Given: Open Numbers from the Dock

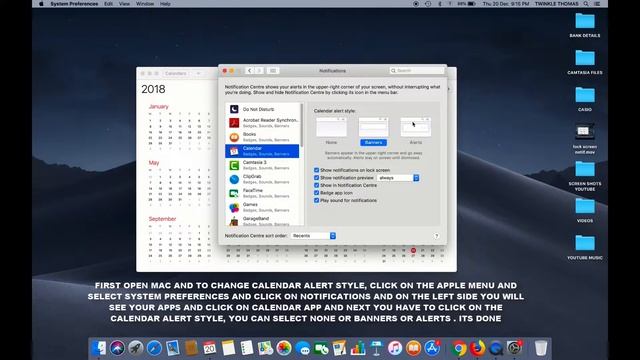Looking at the screenshot, I should tap(358, 348).
